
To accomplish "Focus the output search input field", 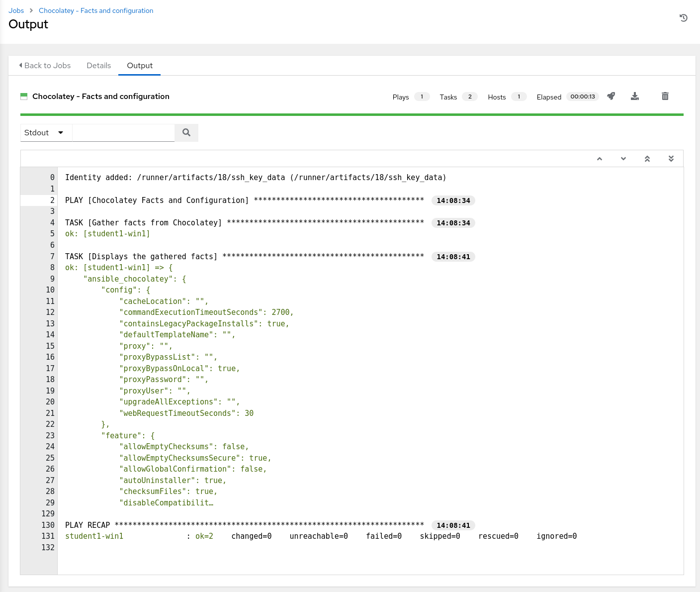I will (123, 132).
